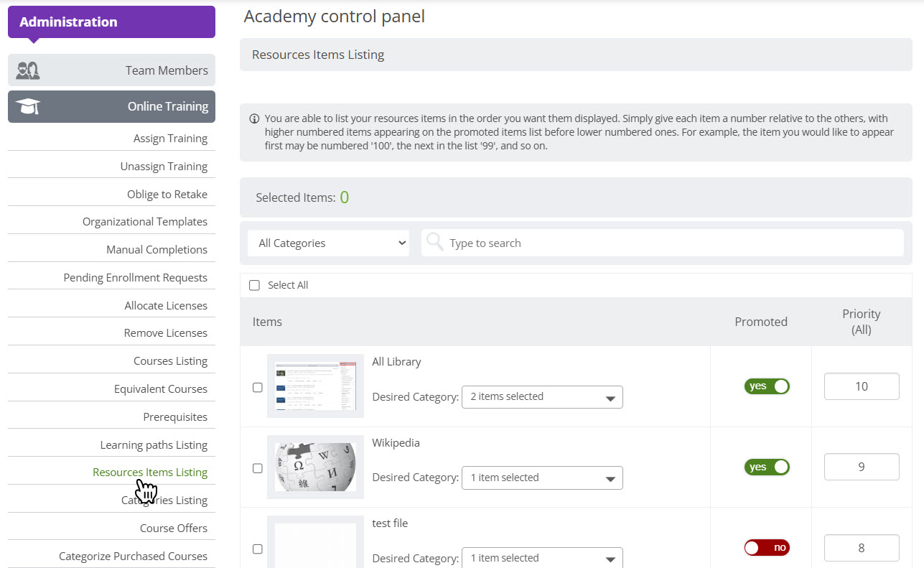
Task: Open Courses Listing in sidebar
Action: (170, 361)
